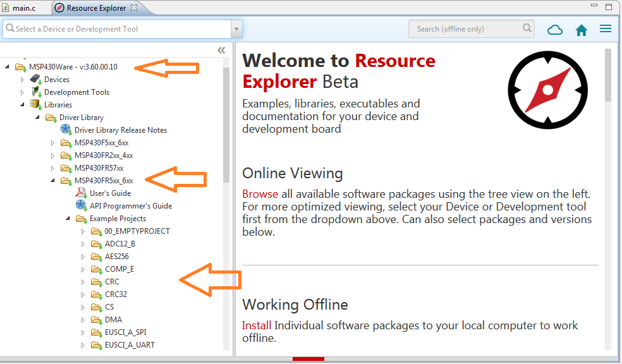
Task: Click the MSP430F5xx_6xx folder icon
Action: coord(66,143)
